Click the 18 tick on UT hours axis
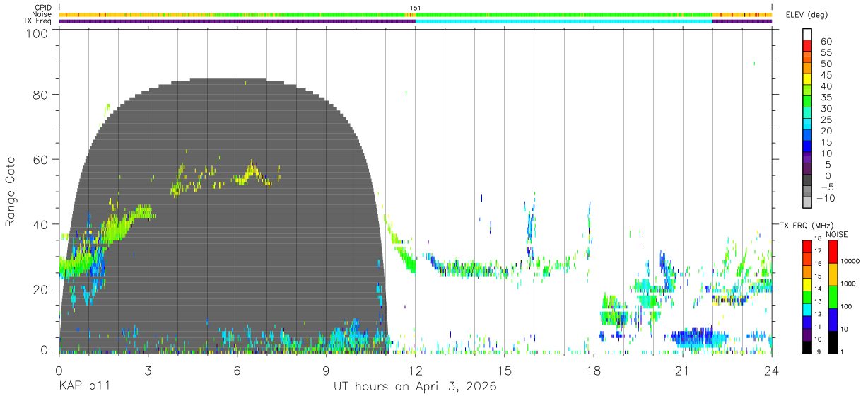Screen dimensions: 868x401 594,370
